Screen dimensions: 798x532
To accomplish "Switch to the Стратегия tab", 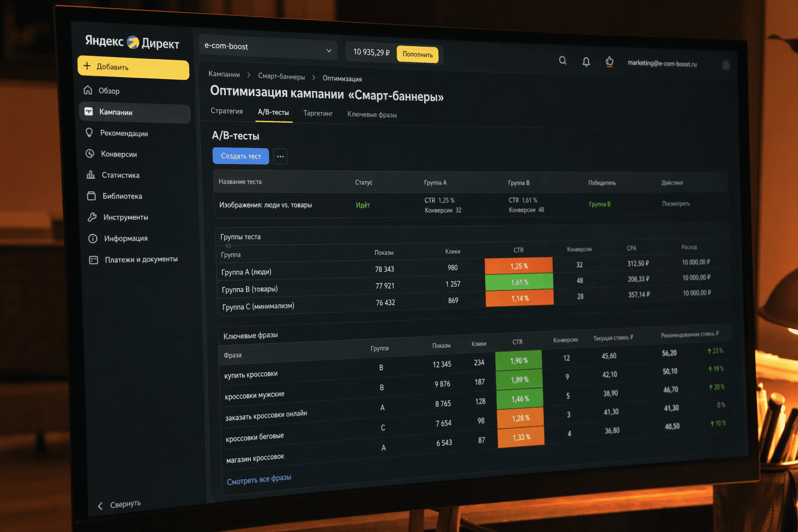I will click(x=227, y=111).
